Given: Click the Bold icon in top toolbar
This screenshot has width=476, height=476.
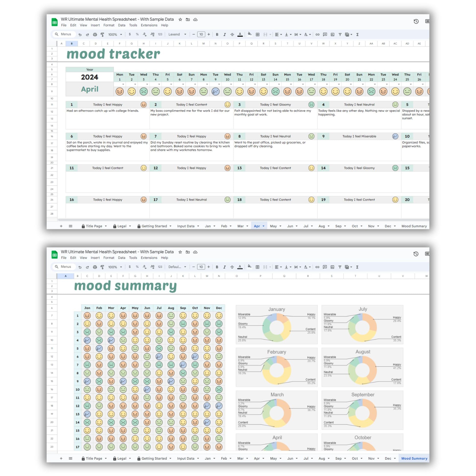Looking at the screenshot, I should [x=217, y=34].
